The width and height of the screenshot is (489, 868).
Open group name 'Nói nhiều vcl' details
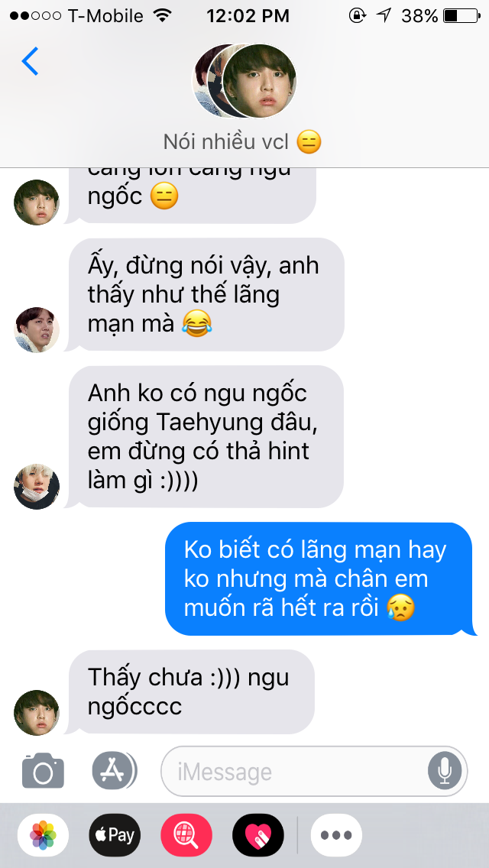[x=242, y=142]
